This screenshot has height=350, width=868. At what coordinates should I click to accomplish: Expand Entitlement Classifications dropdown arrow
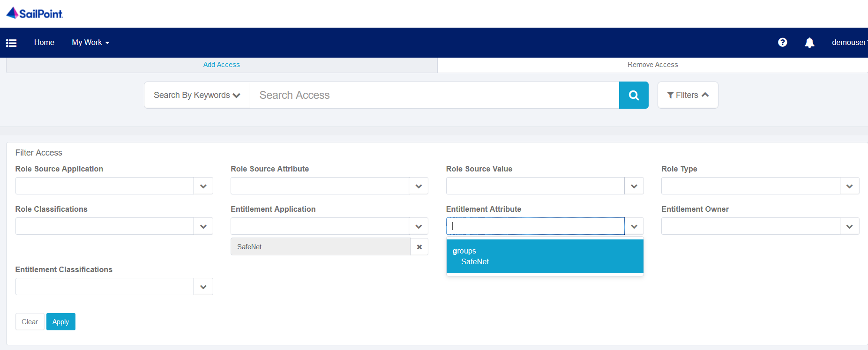click(x=203, y=287)
